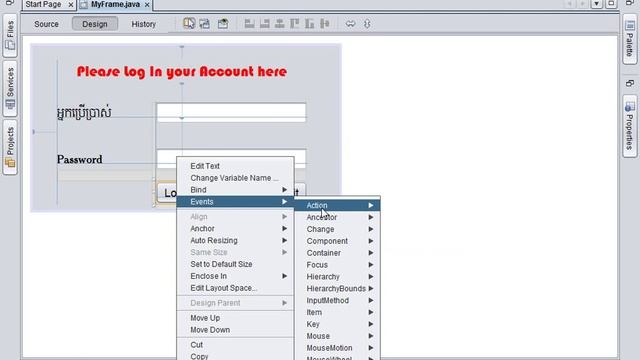
Task: Click the username text field
Action: tap(231, 112)
